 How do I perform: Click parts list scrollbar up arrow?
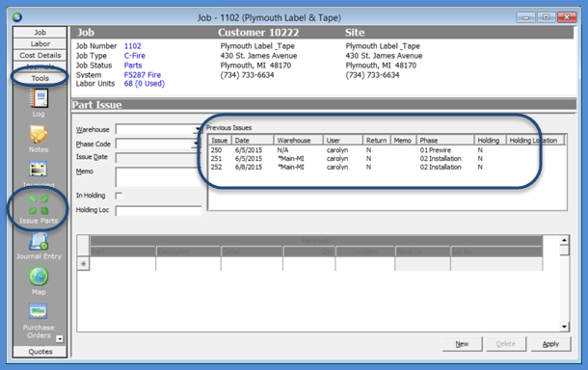[564, 240]
